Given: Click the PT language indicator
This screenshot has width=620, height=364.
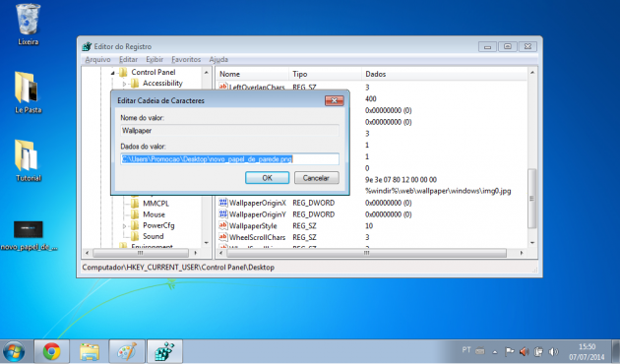Looking at the screenshot, I should point(466,350).
